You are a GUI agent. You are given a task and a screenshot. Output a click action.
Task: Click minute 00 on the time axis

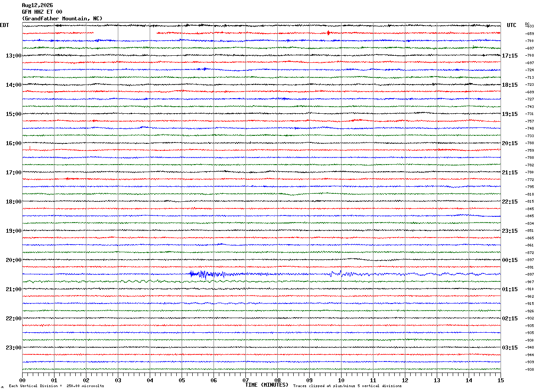23,380
